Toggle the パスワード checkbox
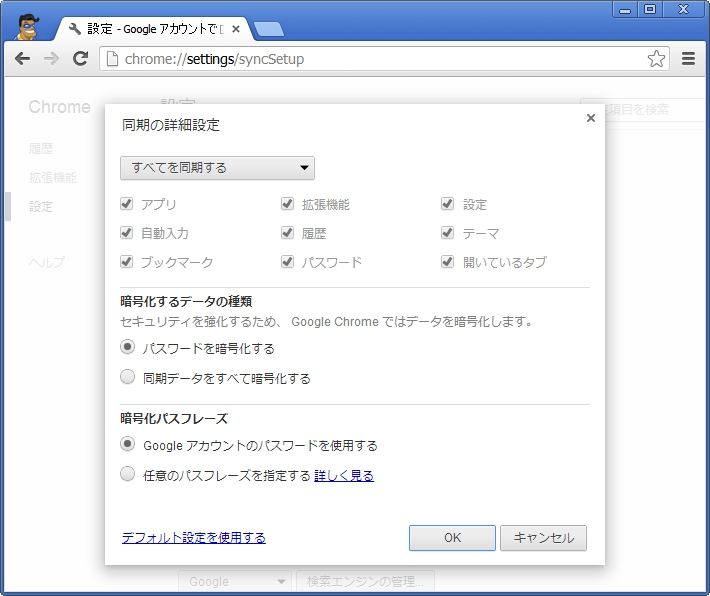The width and height of the screenshot is (710, 596). point(287,262)
